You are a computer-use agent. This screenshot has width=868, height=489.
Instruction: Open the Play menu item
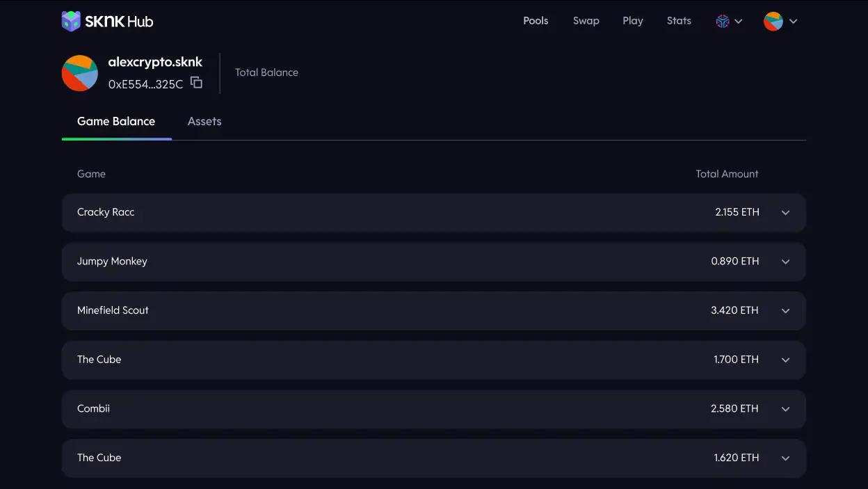632,21
